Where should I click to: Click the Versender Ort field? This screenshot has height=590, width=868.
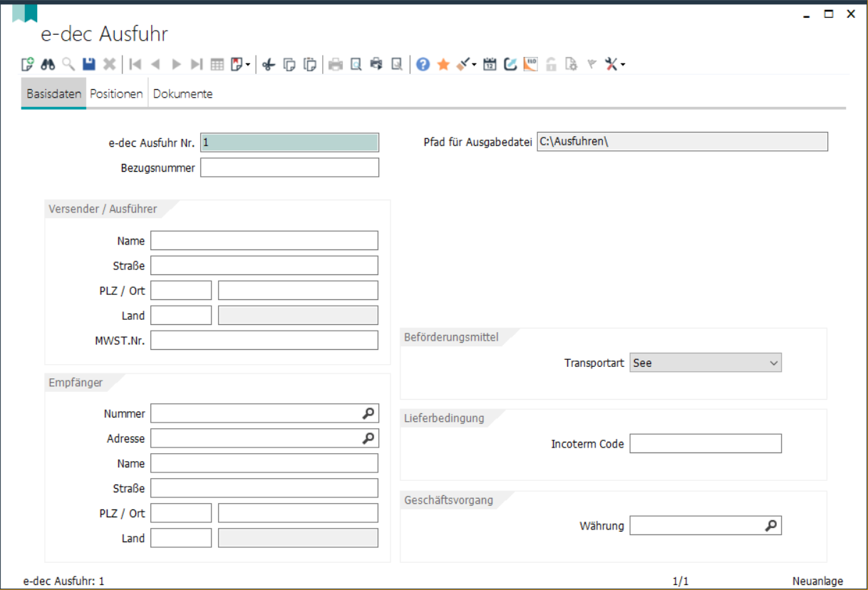[x=298, y=290]
